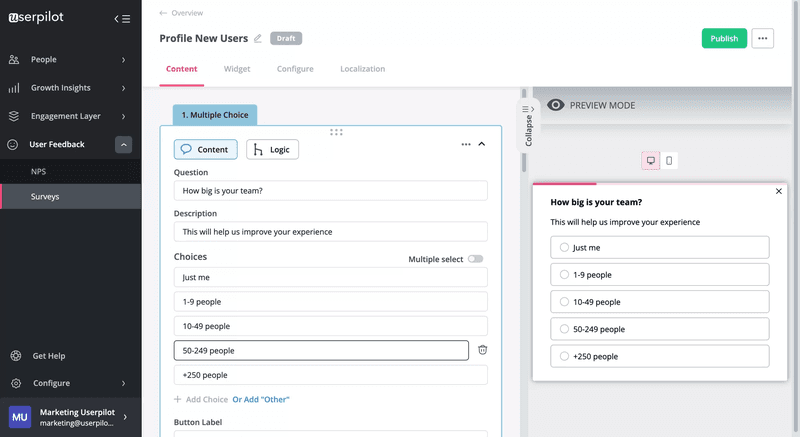
Task: Expand the People menu chevron
Action: point(123,60)
